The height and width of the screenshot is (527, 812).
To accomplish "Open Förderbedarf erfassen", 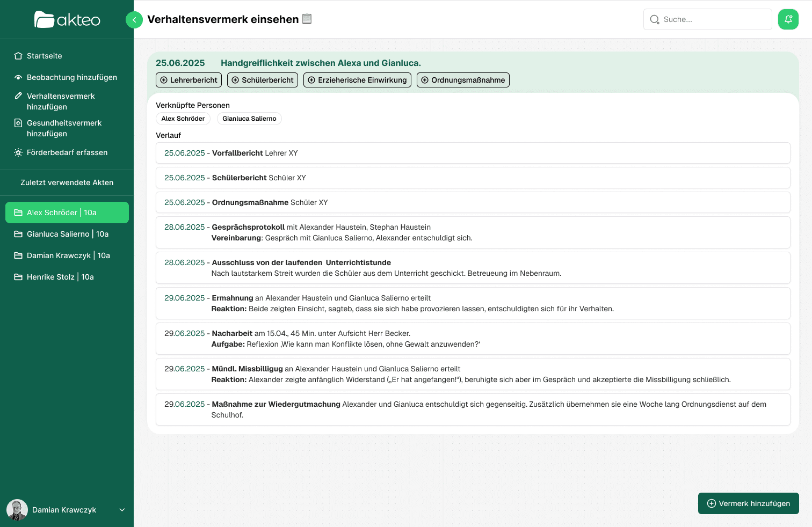I will 67,152.
